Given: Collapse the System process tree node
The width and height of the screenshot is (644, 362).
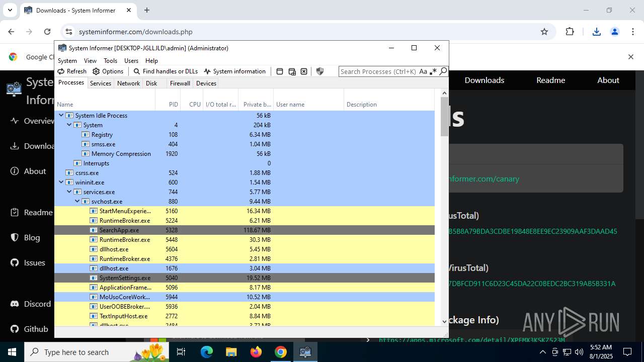Looking at the screenshot, I should [69, 125].
